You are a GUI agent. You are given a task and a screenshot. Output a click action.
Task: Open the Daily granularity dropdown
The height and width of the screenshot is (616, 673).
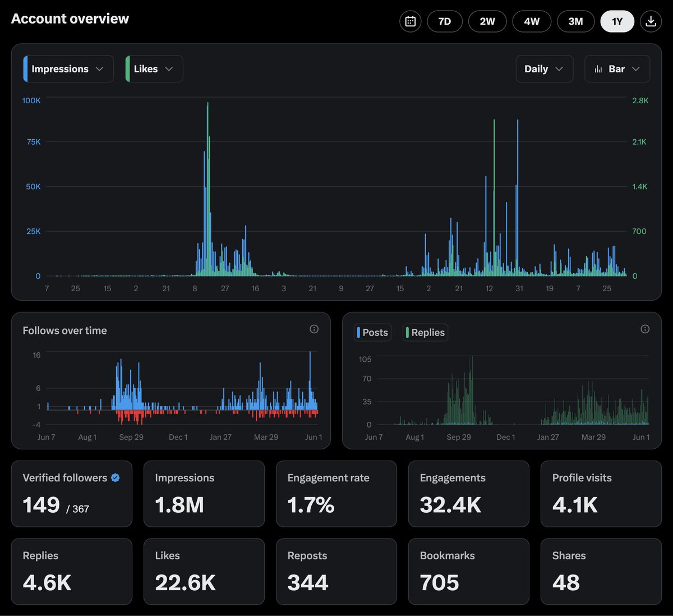tap(545, 69)
